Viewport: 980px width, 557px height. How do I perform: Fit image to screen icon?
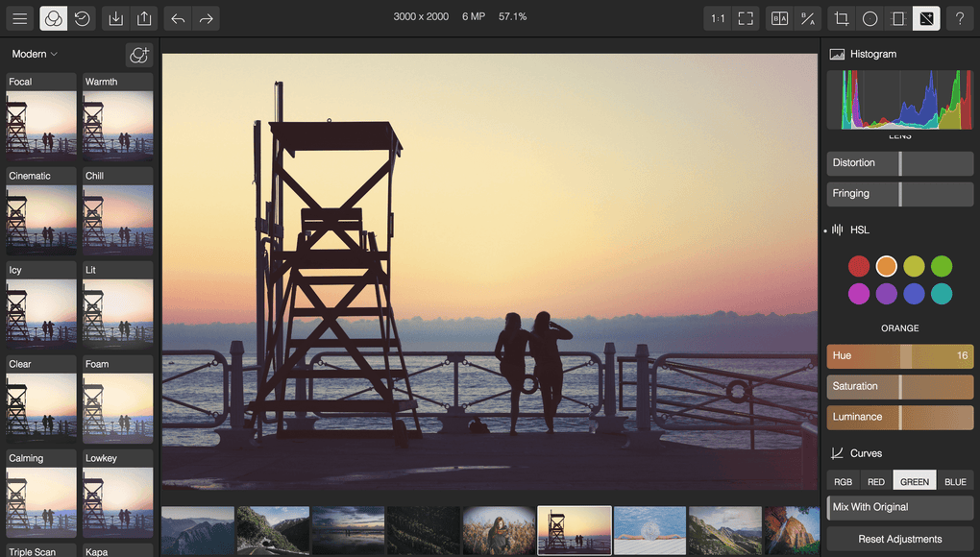point(746,18)
